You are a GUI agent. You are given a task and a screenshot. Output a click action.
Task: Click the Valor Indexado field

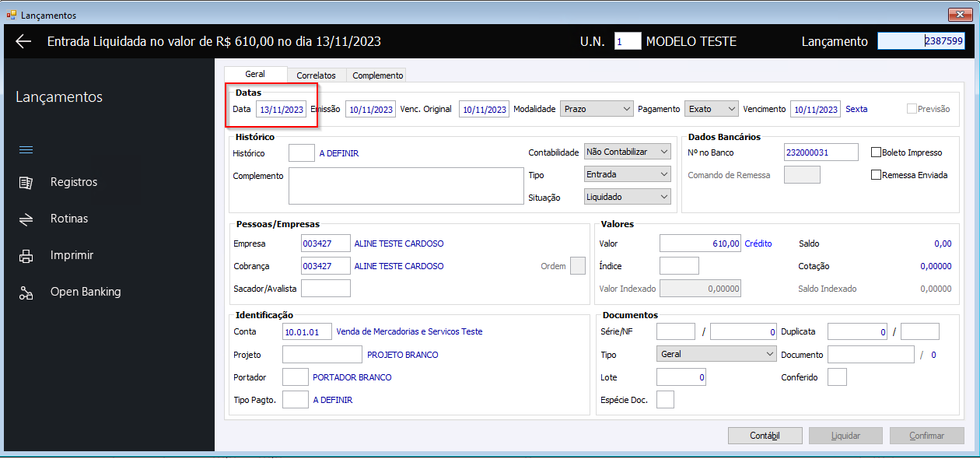700,289
